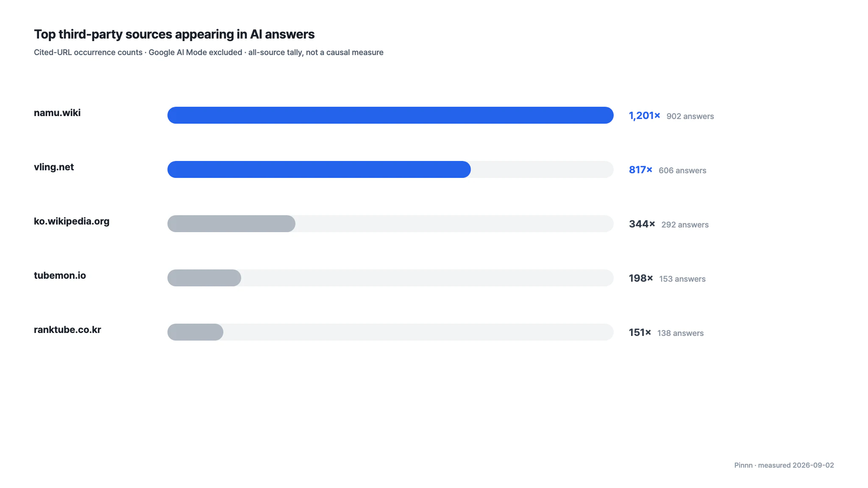Click the 1,201× count value
The image size is (868, 488).
click(x=645, y=116)
